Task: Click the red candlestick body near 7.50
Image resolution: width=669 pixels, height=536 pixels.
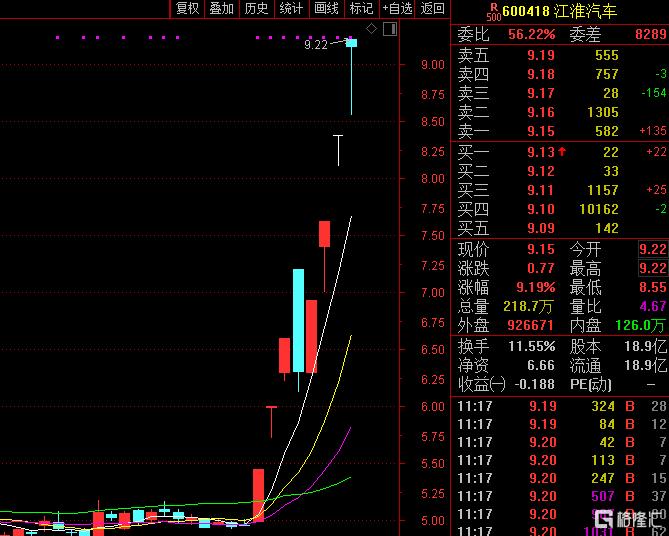Action: tap(324, 234)
